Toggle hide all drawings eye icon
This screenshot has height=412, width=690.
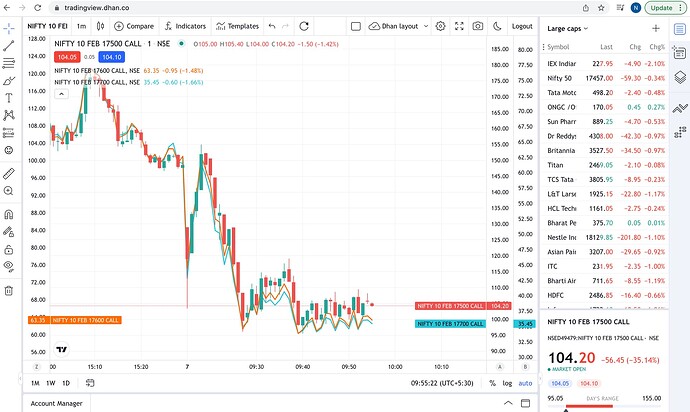(x=9, y=266)
